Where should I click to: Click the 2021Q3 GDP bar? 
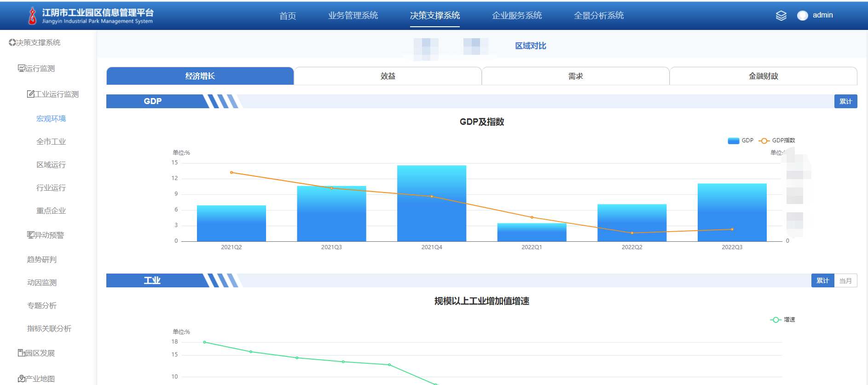(x=331, y=214)
